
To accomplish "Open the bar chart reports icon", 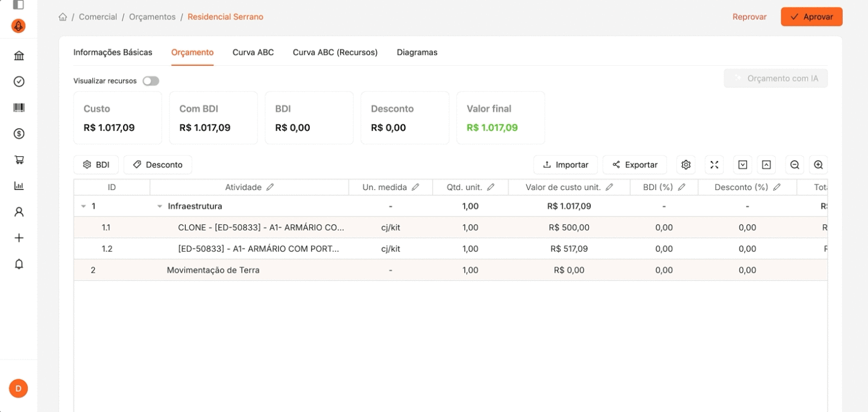I will (19, 186).
